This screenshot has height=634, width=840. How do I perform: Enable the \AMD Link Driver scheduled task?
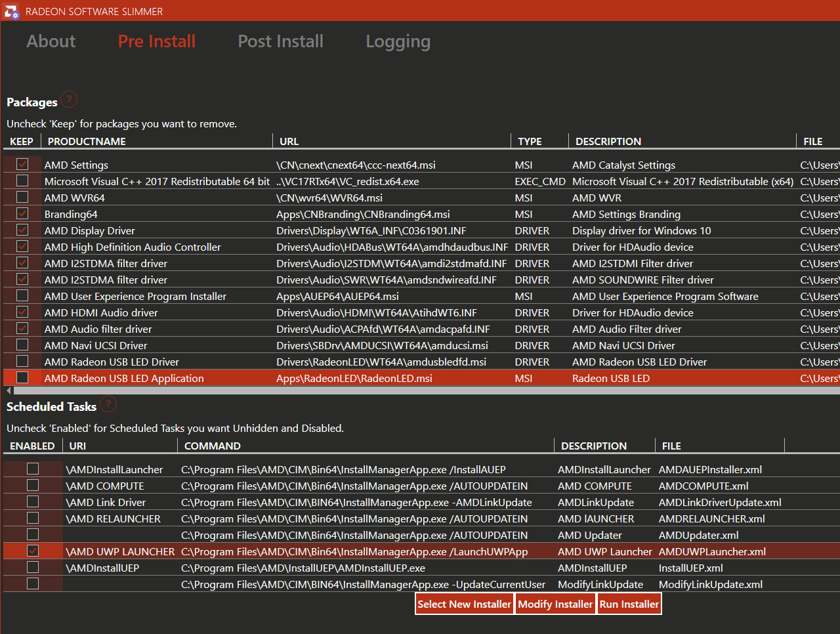33,501
